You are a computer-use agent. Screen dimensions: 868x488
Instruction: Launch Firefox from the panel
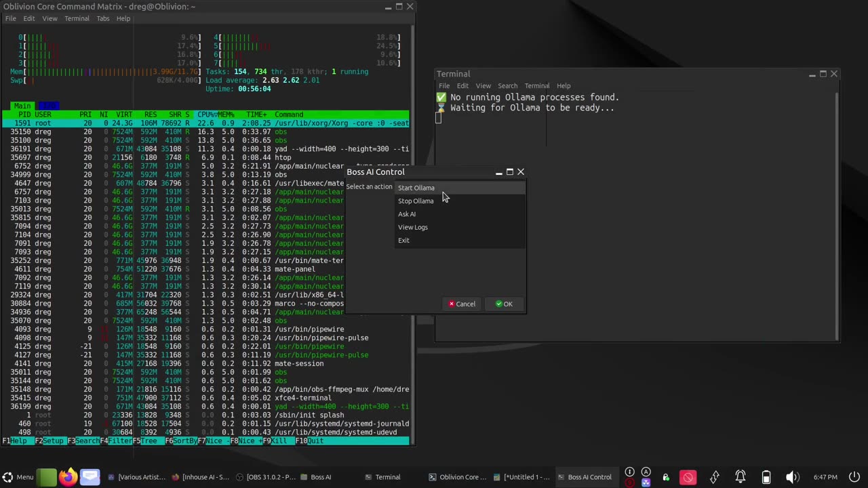coord(67,477)
